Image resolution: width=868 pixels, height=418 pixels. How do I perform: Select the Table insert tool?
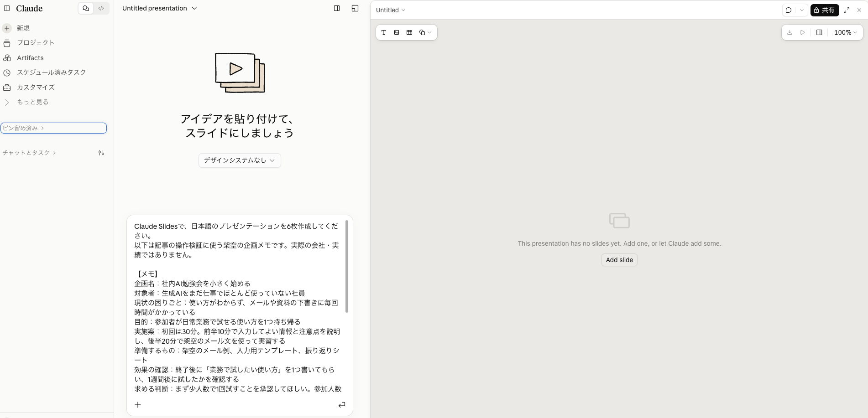pyautogui.click(x=409, y=32)
